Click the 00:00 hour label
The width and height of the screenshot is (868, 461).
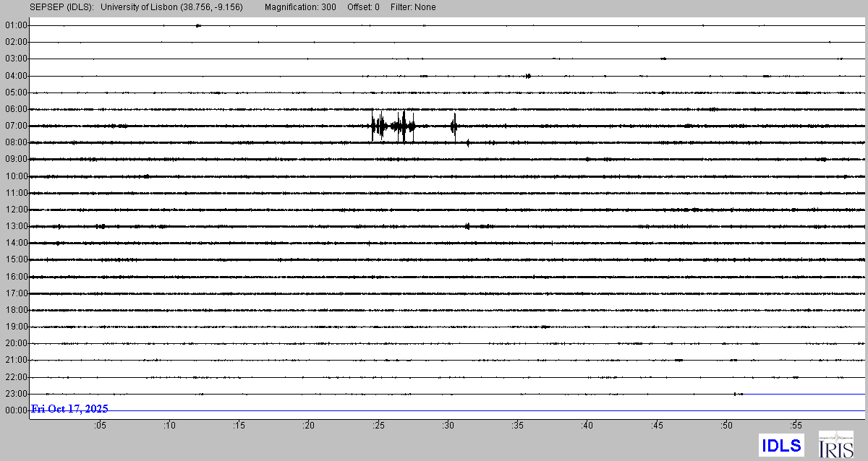(16, 410)
